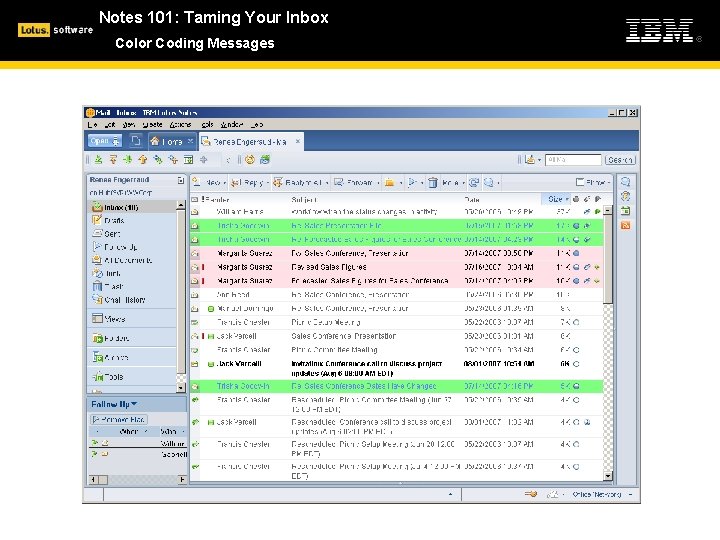This screenshot has height=540, width=720.
Task: Click the orange feeds sidebar icon
Action: (x=625, y=225)
